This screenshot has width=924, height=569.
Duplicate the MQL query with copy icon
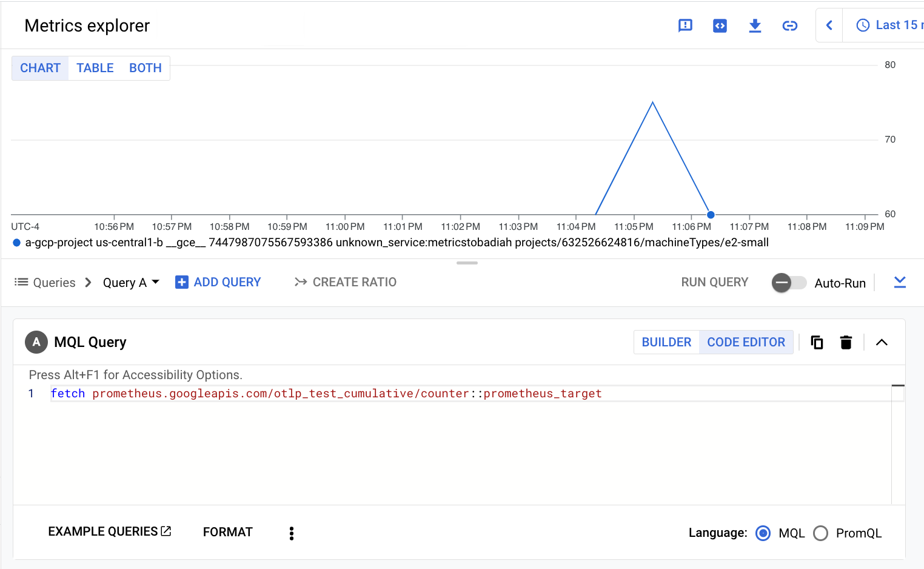817,342
